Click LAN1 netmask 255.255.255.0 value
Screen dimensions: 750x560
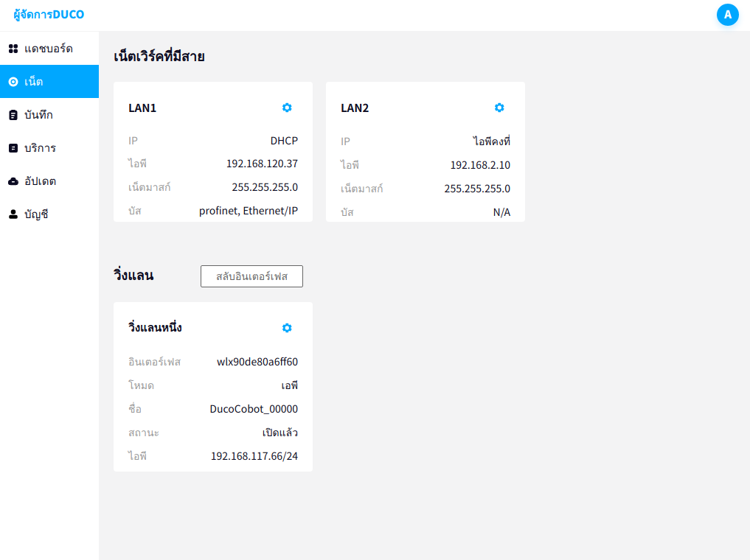coord(265,187)
